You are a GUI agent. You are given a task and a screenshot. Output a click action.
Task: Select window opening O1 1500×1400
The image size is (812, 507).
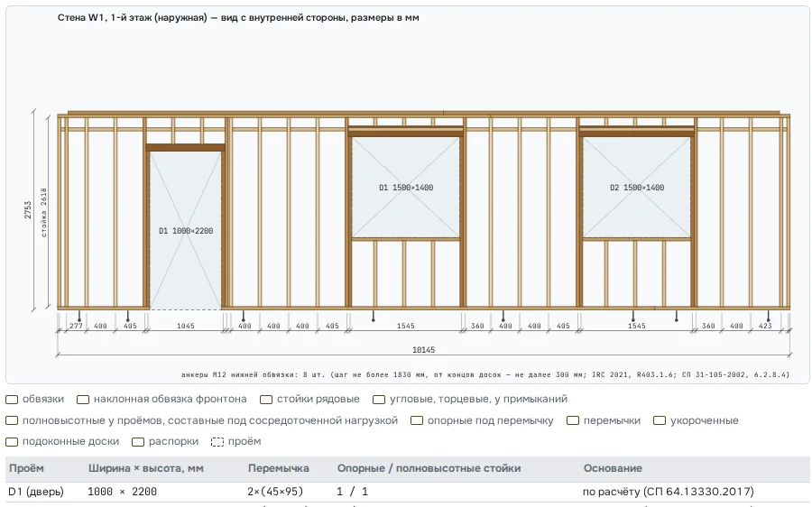[x=405, y=188]
